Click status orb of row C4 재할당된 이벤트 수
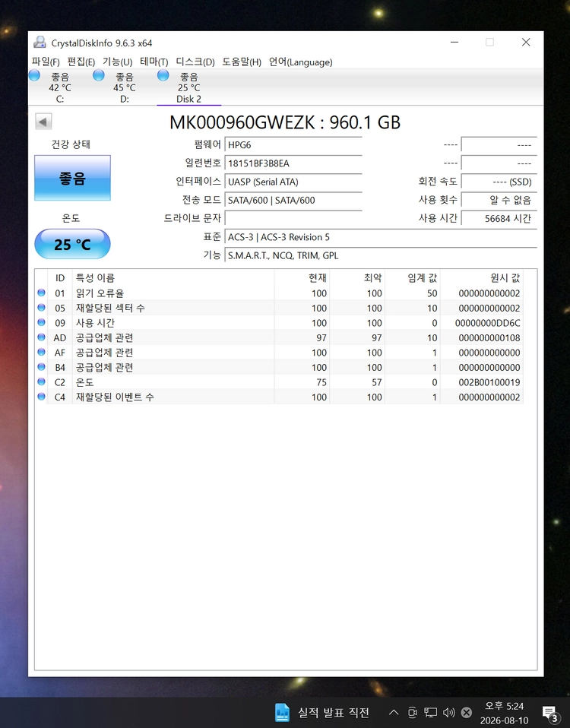The height and width of the screenshot is (728, 570). [x=41, y=397]
